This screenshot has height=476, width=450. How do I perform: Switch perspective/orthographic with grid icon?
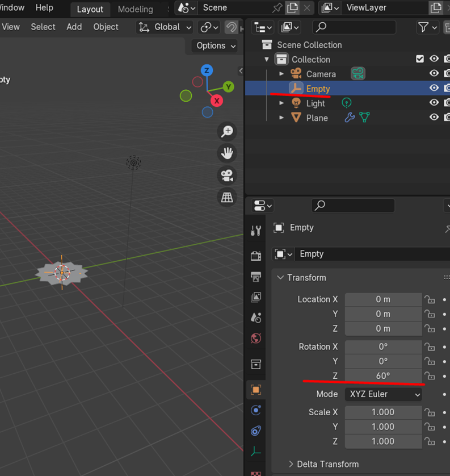[x=227, y=197]
